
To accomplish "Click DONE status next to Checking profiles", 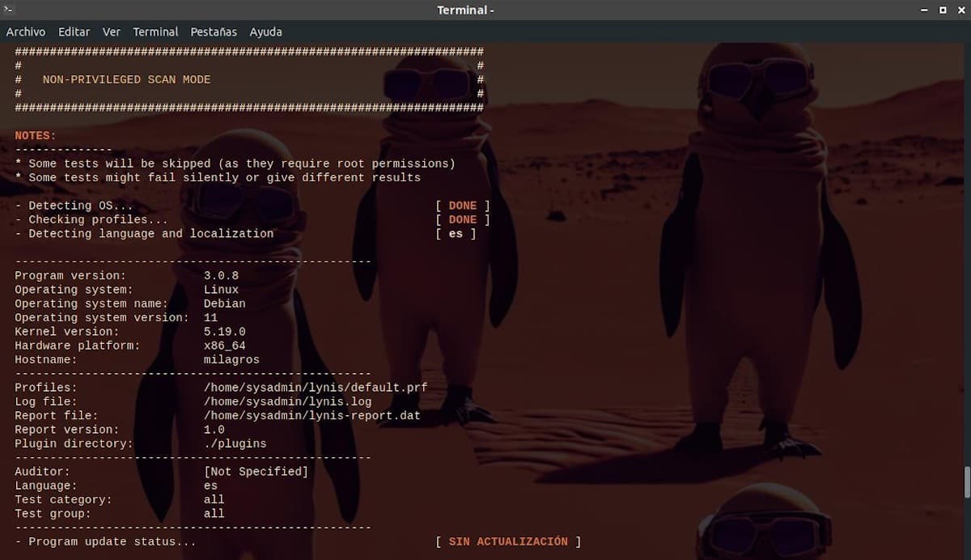I will pyautogui.click(x=463, y=219).
